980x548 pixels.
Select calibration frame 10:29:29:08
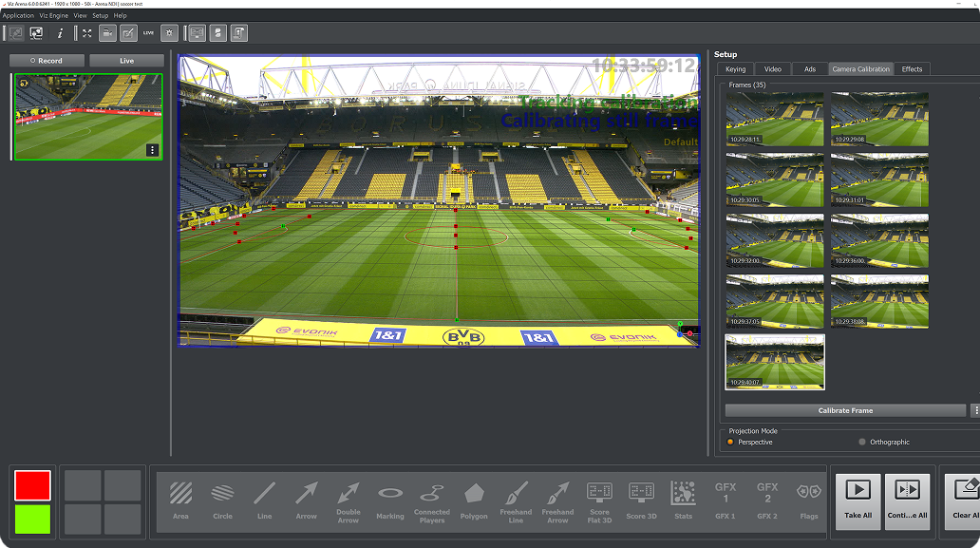coord(879,119)
